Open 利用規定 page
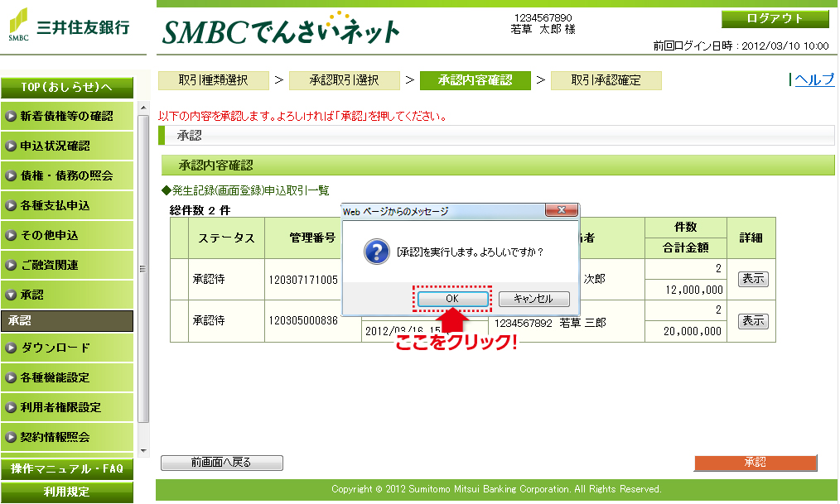The width and height of the screenshot is (840, 504). pos(67,492)
